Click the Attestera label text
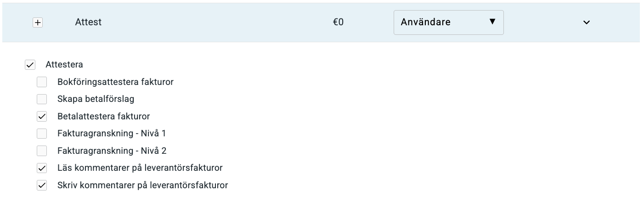This screenshot has width=644, height=202. coord(64,65)
